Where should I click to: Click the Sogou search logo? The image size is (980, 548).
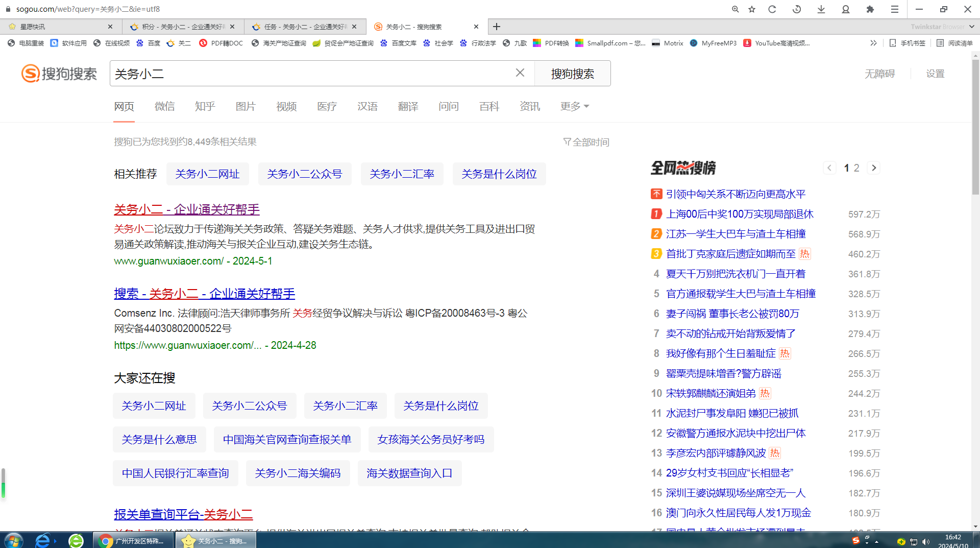(x=59, y=74)
